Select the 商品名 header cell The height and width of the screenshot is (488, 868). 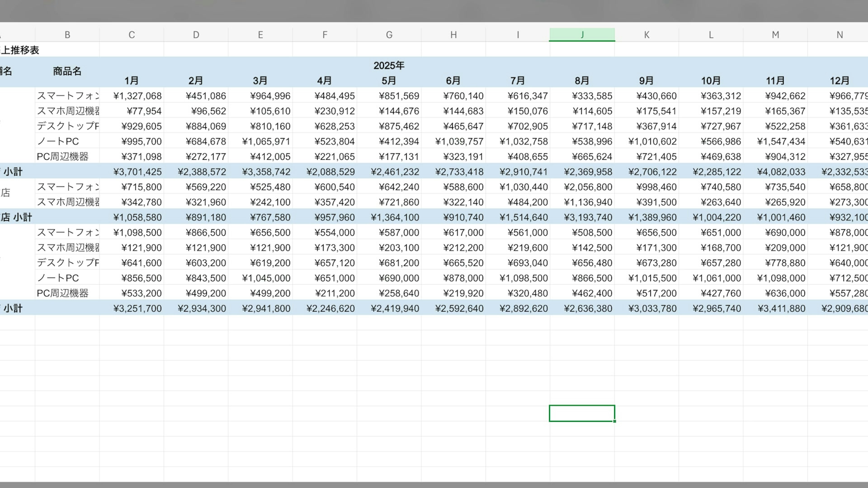click(x=67, y=71)
